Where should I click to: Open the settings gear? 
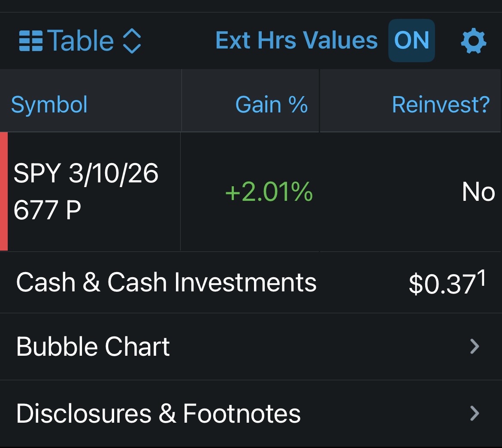coord(473,41)
